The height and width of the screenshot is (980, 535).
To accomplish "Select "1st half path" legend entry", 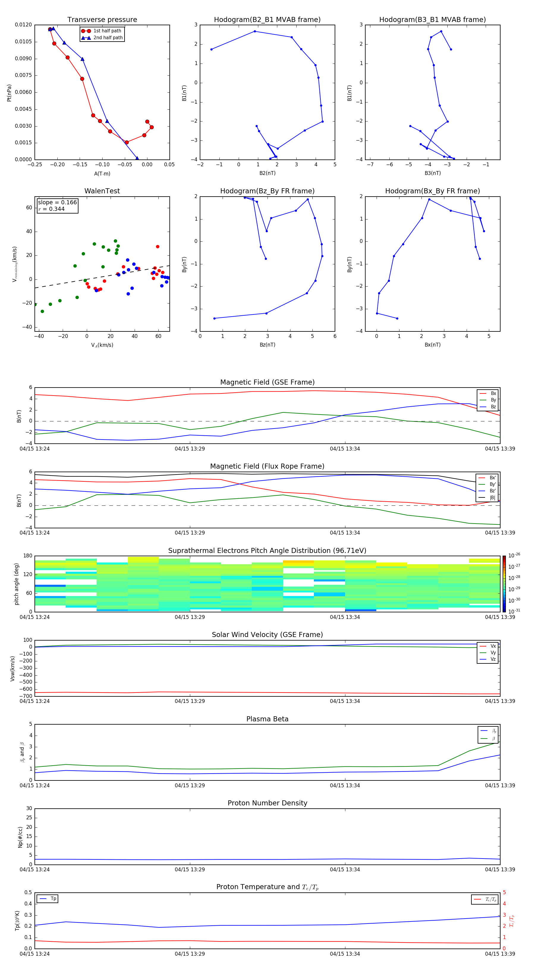I will [x=102, y=31].
